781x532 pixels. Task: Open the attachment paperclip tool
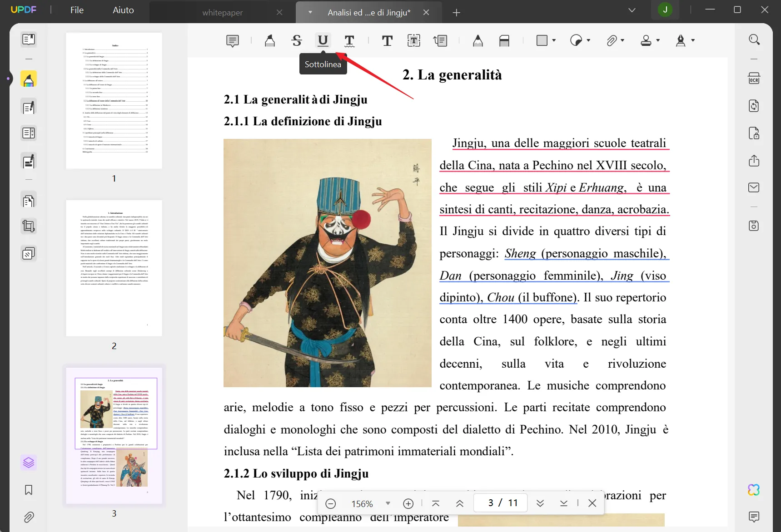coord(612,41)
